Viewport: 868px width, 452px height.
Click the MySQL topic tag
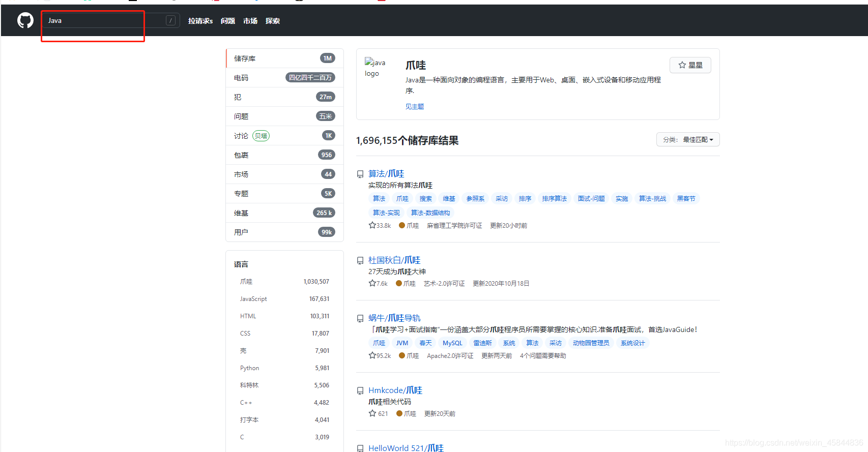coord(453,343)
